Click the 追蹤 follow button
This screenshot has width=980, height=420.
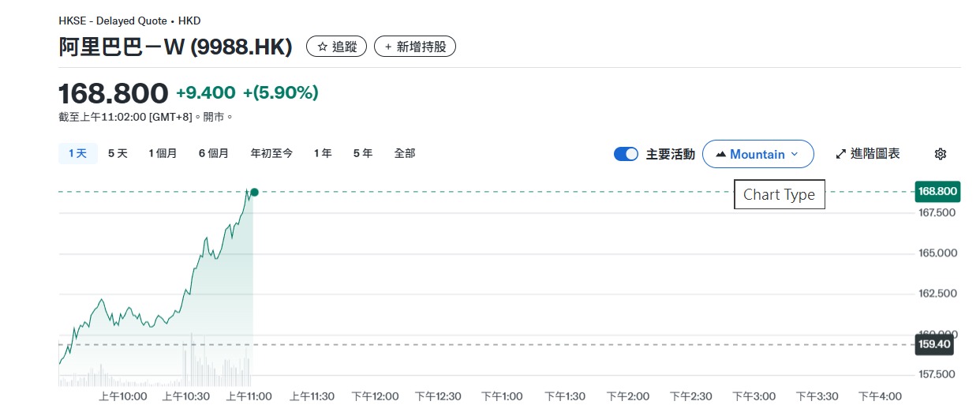click(x=337, y=47)
